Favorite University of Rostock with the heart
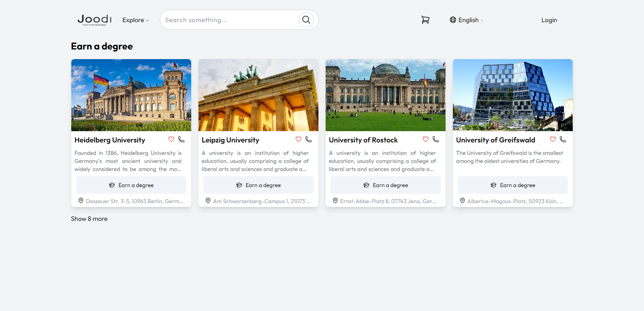The width and height of the screenshot is (644, 311). click(426, 139)
